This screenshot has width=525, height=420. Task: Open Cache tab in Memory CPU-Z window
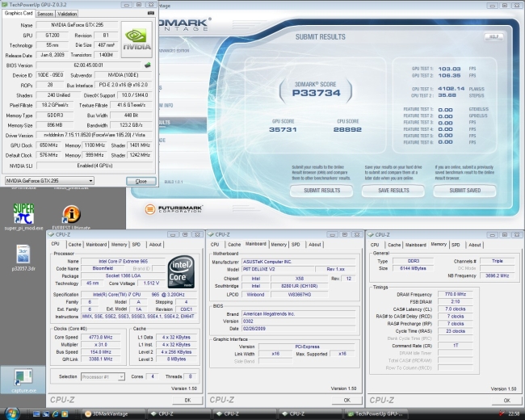394,245
